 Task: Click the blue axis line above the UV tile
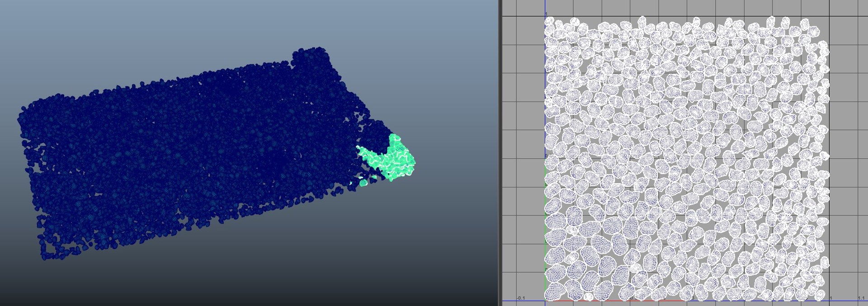pyautogui.click(x=545, y=8)
